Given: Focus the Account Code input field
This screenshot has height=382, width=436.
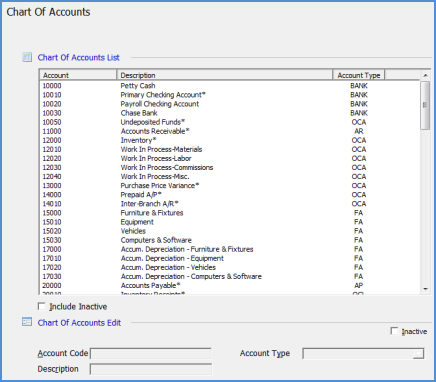Looking at the screenshot, I should (151, 353).
